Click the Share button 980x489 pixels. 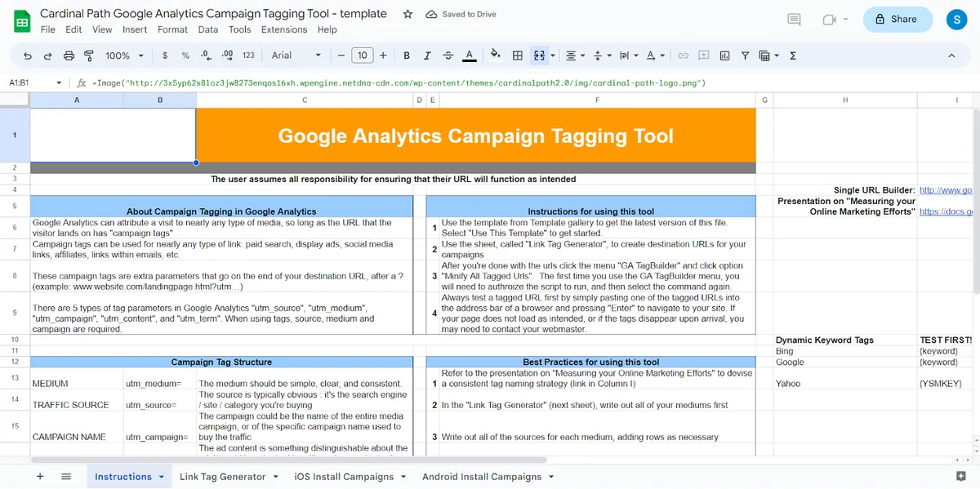coord(898,19)
